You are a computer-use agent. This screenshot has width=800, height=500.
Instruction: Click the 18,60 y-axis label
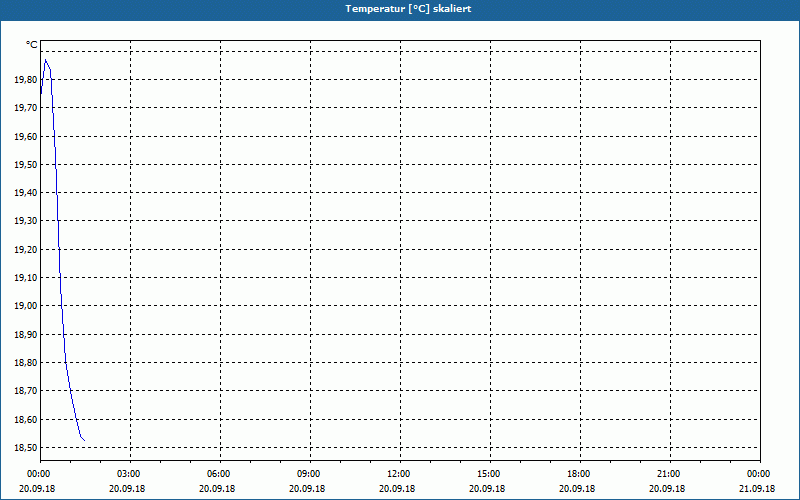pos(26,419)
